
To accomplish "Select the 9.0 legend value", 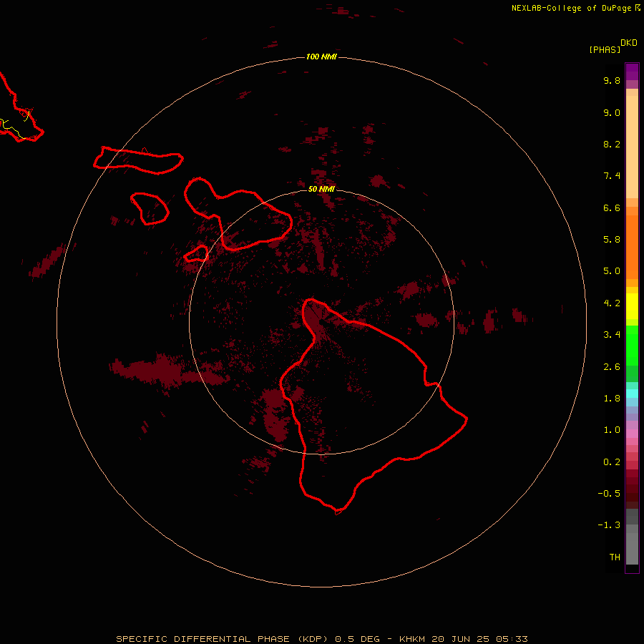I will pos(612,112).
